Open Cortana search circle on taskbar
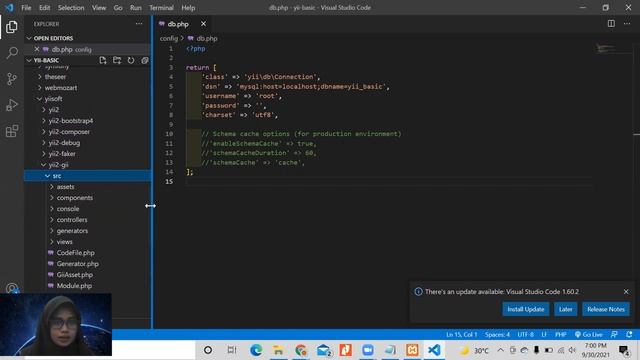This screenshot has height=360, width=640. click(x=208, y=350)
